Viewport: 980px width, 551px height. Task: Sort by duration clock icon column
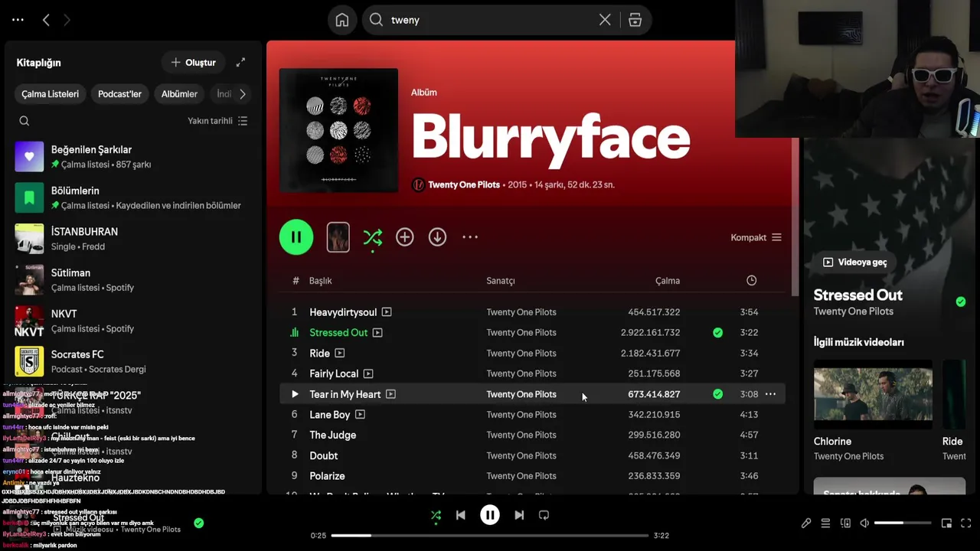click(x=751, y=280)
